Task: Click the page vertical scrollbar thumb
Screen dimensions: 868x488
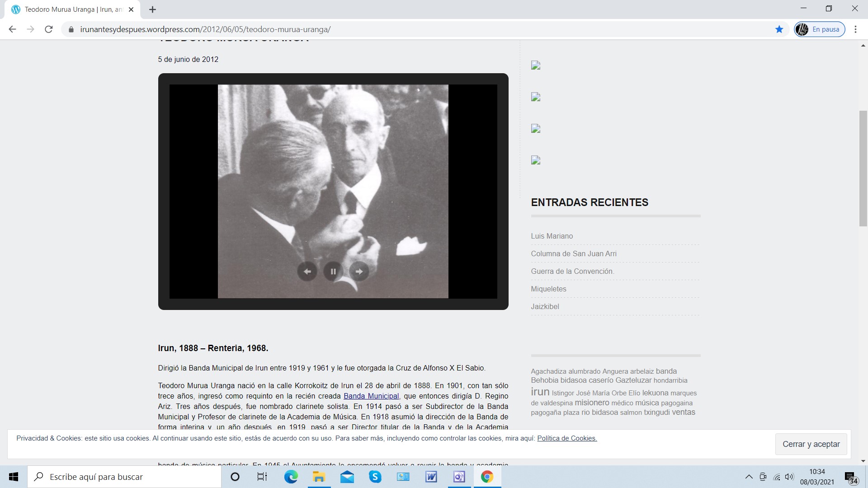Action: [863, 168]
